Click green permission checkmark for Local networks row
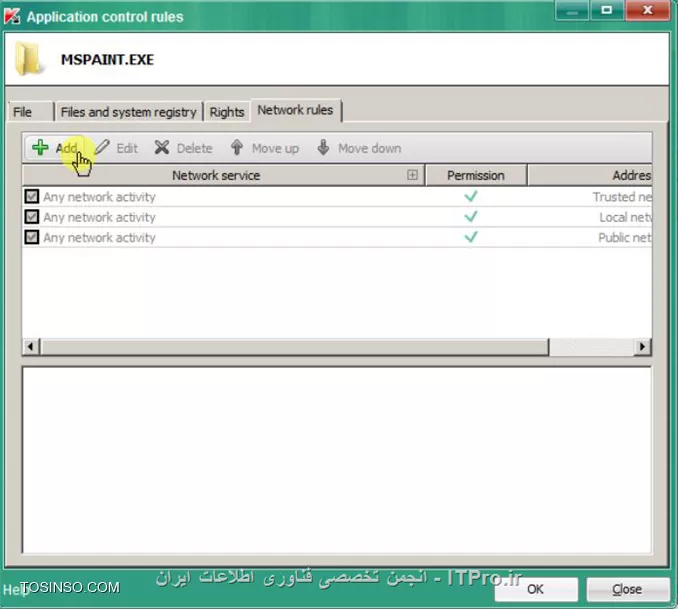 471,216
